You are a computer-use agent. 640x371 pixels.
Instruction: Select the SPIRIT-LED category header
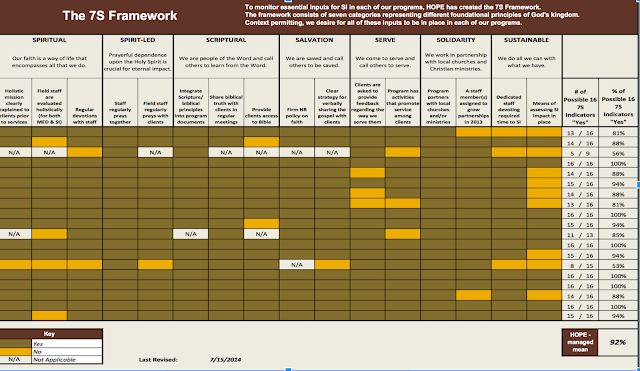(138, 40)
